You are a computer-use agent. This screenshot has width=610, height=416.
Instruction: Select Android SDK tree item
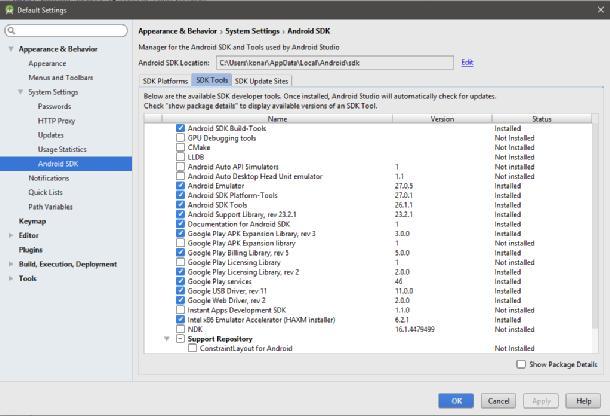click(x=66, y=164)
